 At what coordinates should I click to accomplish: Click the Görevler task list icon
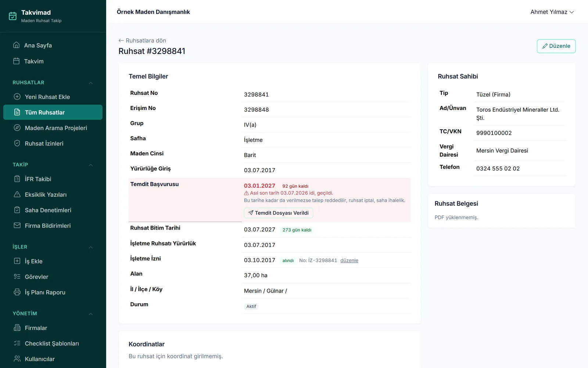[17, 276]
